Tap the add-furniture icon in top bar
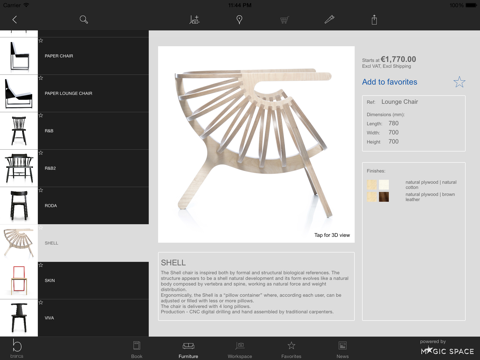The height and width of the screenshot is (360, 480). pyautogui.click(x=194, y=20)
